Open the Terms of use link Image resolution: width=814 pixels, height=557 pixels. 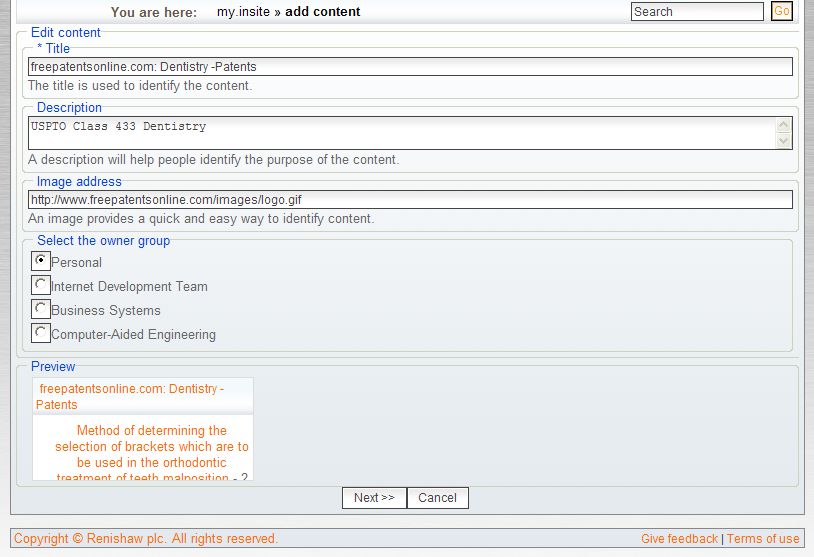pos(763,539)
